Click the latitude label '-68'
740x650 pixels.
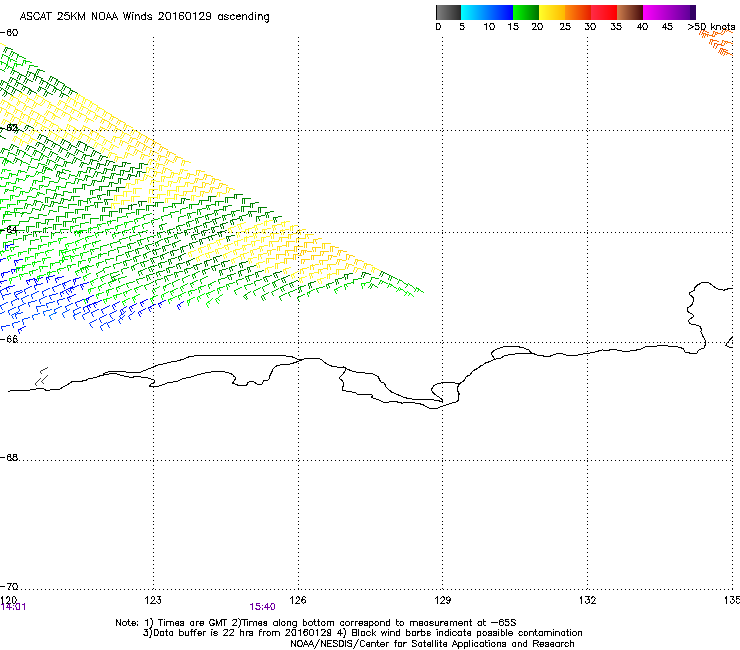[x=9, y=457]
